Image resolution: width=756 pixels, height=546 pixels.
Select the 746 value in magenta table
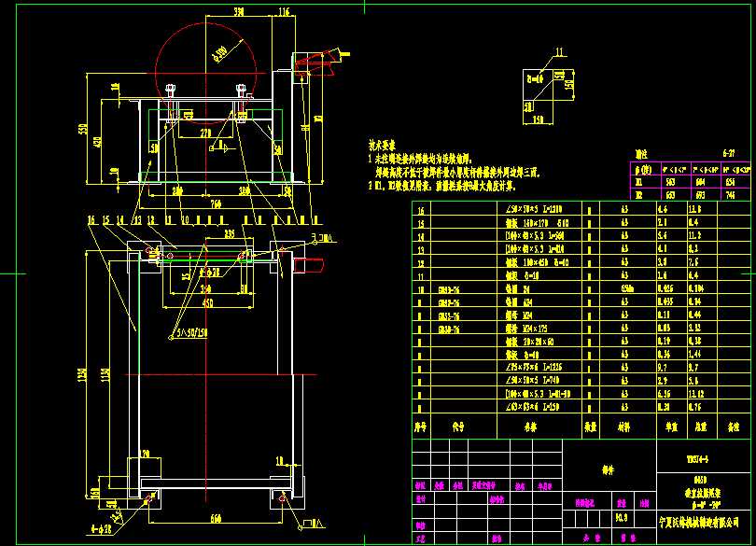click(x=729, y=195)
